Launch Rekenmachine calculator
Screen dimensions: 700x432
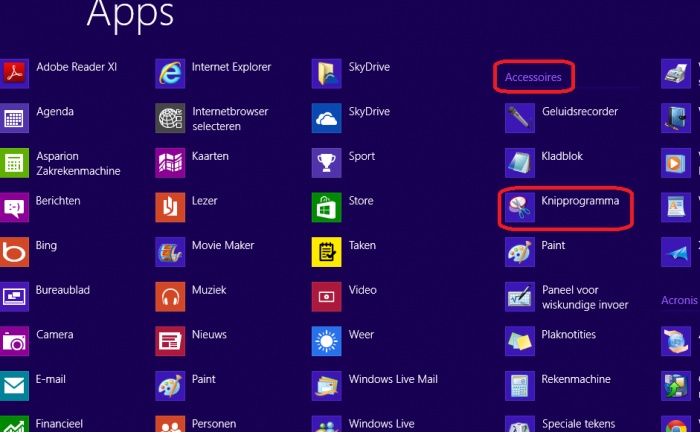point(558,386)
